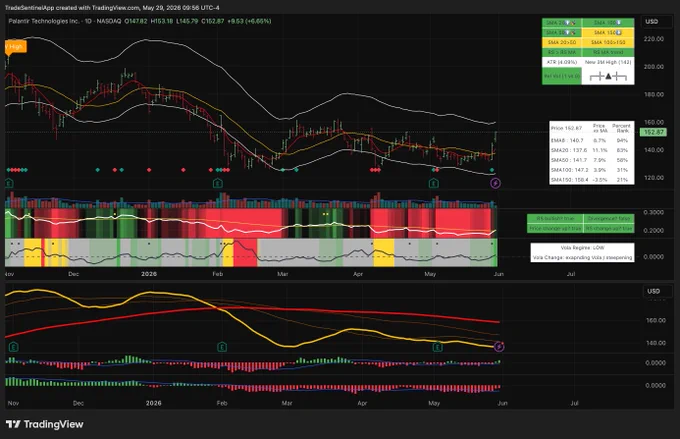The height and width of the screenshot is (439, 680).
Task: Click the green 152.87 current price label
Action: pos(654,132)
